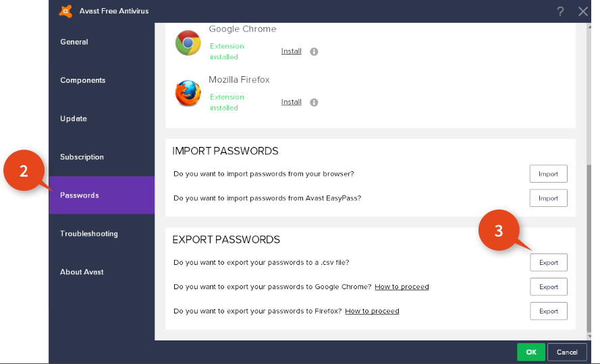Click Install link for Google Chrome extension
This screenshot has height=364, width=600.
(291, 51)
